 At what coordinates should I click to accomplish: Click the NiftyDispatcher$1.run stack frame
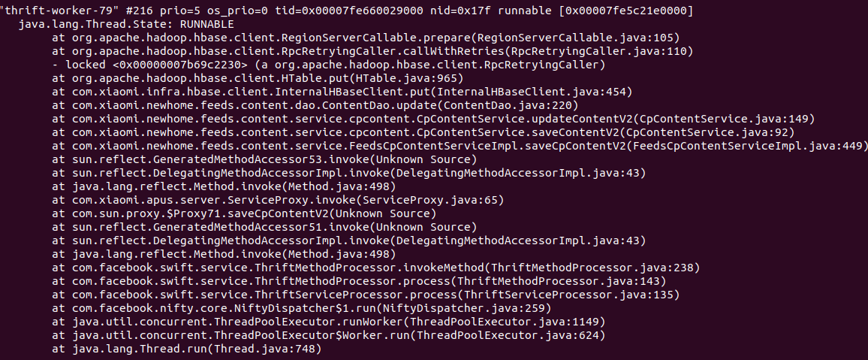tap(302, 308)
